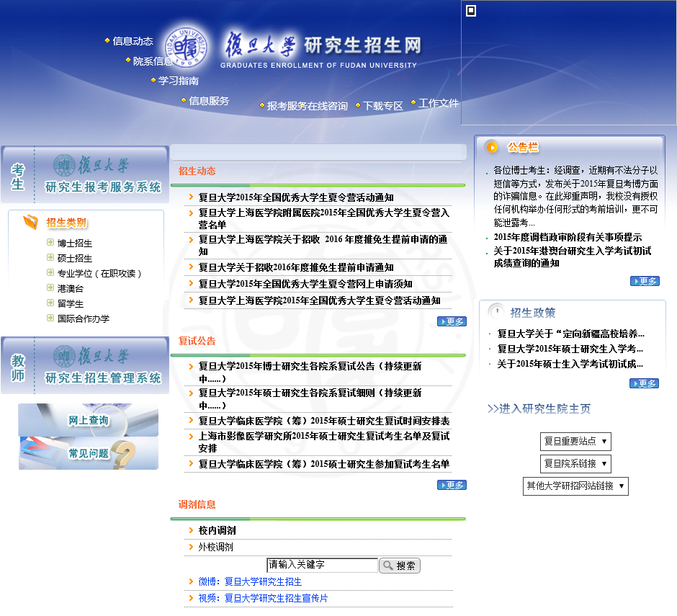The image size is (677, 616).
Task: Open 复旦大学2015年全国优秀大学生夏令营网上申请须知
Action: (305, 284)
